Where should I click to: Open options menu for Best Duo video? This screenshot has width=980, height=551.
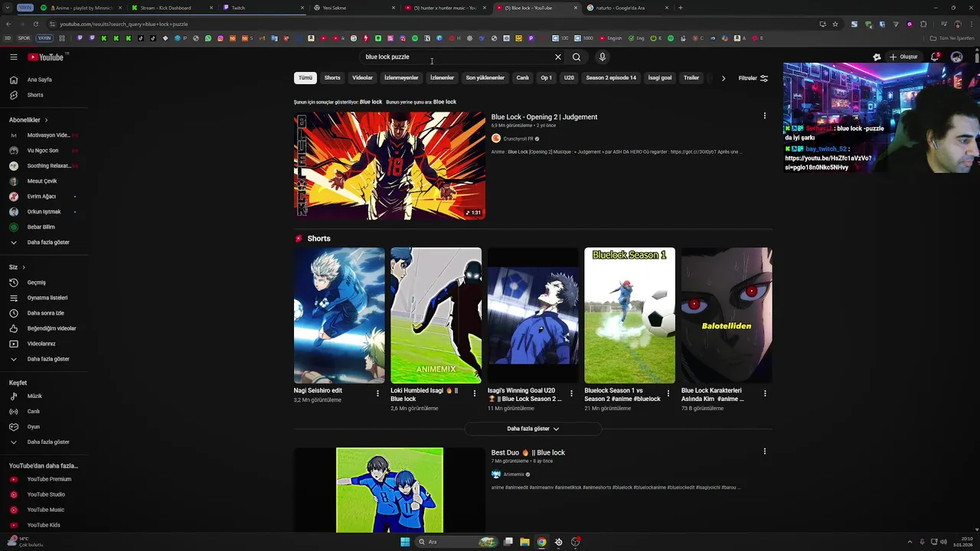[x=764, y=452]
